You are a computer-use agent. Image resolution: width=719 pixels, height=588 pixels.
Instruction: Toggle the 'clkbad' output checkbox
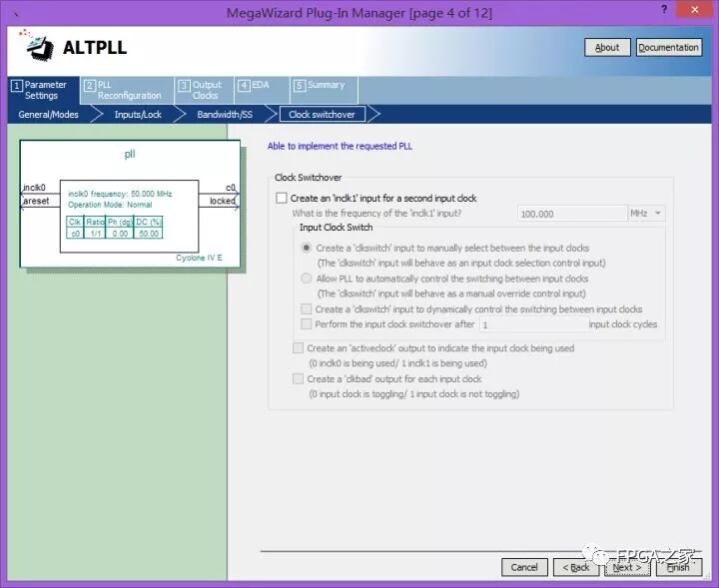point(299,379)
